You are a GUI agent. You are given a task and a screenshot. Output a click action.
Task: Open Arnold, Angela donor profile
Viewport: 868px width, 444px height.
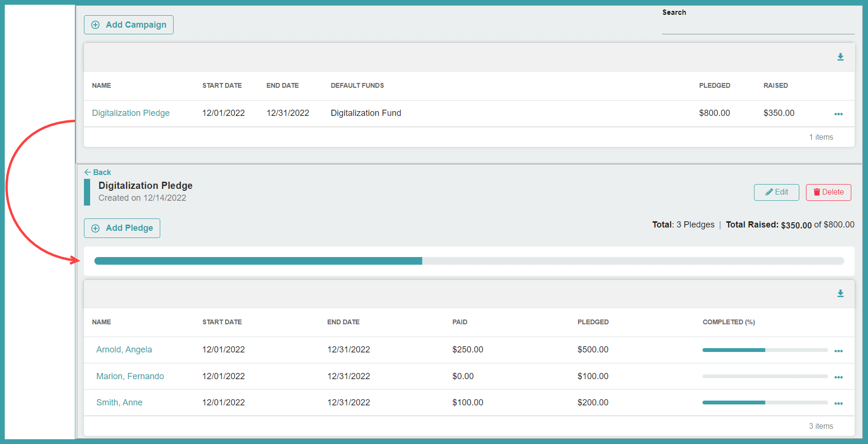[x=124, y=350]
